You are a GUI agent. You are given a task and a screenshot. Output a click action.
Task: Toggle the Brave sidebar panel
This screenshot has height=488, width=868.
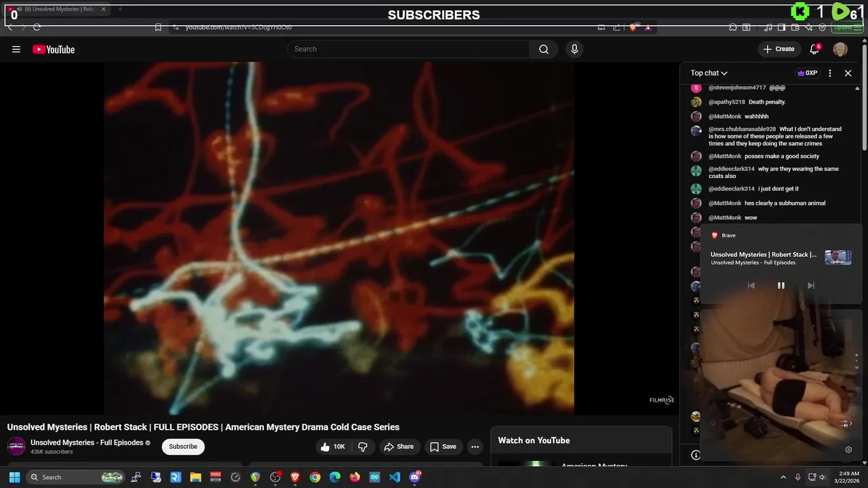pyautogui.click(x=782, y=27)
